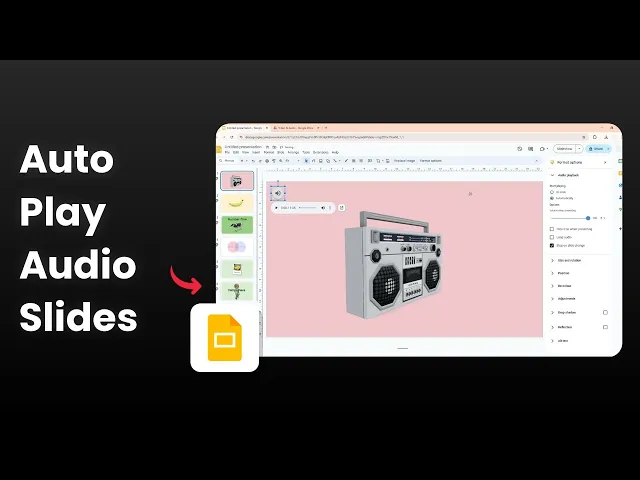Click the Slideshow button

click(564, 149)
